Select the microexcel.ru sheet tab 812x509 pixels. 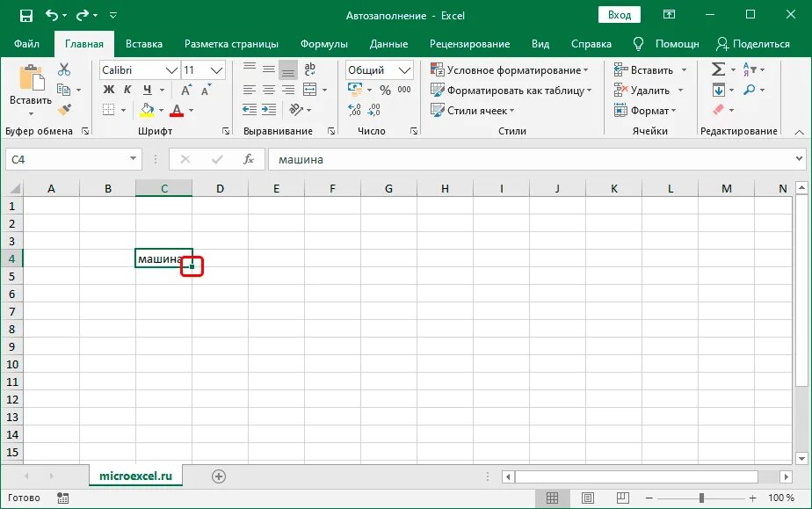pos(135,476)
